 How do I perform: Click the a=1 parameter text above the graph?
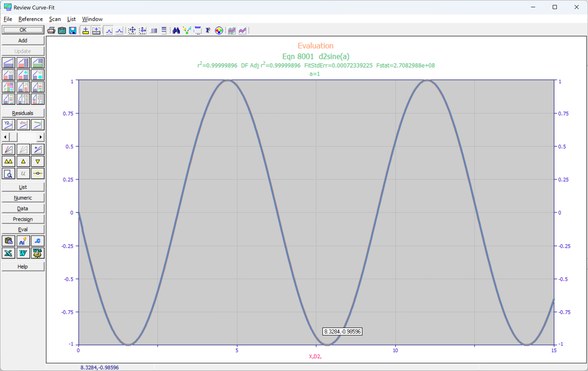pyautogui.click(x=315, y=74)
